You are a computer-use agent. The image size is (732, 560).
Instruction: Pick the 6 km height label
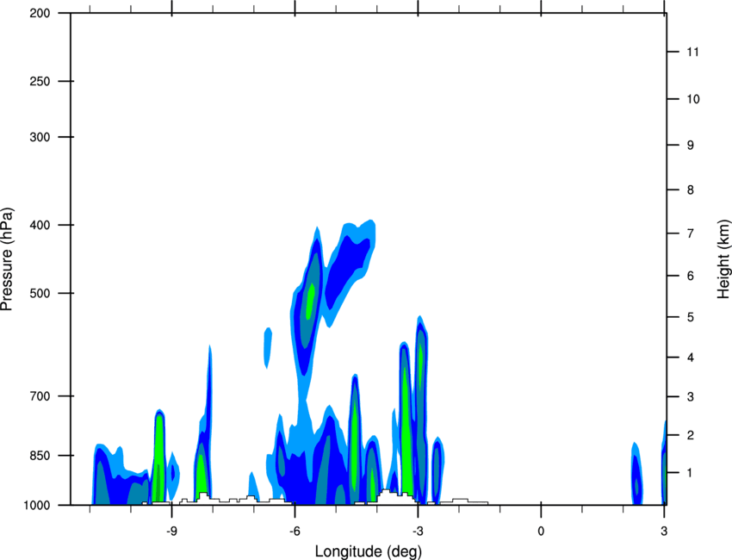pos(691,276)
